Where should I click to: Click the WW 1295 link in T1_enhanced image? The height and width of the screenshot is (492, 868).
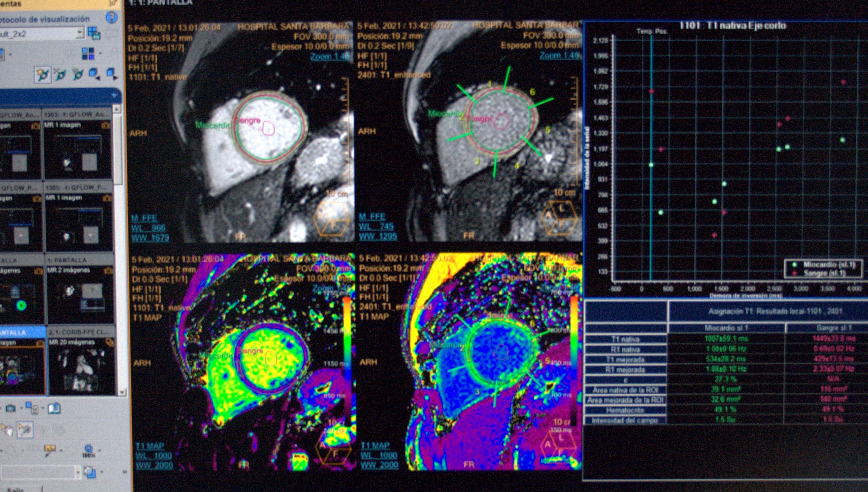pyautogui.click(x=378, y=236)
